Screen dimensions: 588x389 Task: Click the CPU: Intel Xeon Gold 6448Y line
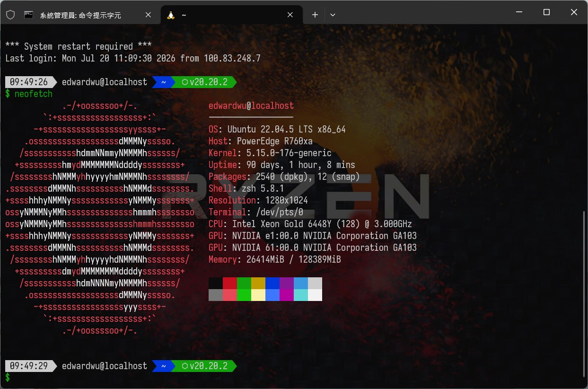310,224
